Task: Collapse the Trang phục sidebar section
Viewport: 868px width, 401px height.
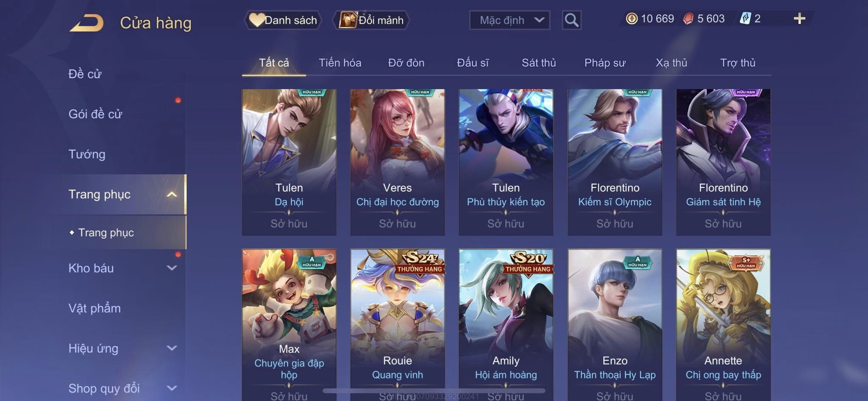Action: (x=172, y=195)
